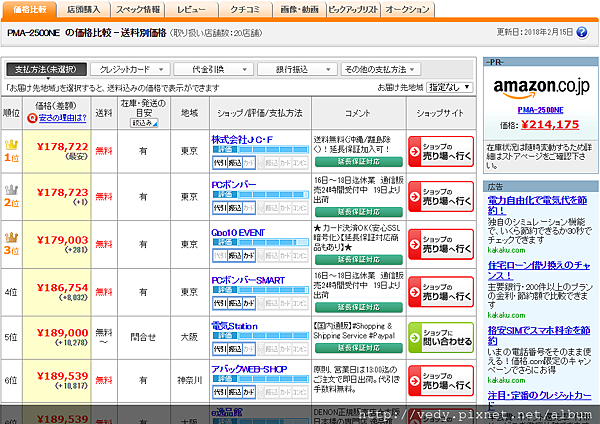Screen dimensions: 600x424
Task: Go to the レビュー tab
Action: click(191, 10)
